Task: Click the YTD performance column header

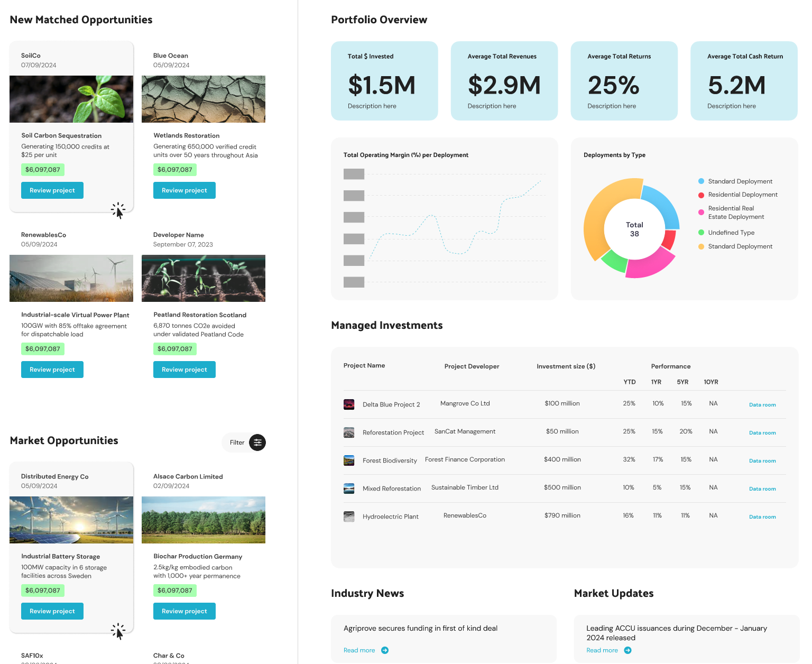Action: (630, 382)
